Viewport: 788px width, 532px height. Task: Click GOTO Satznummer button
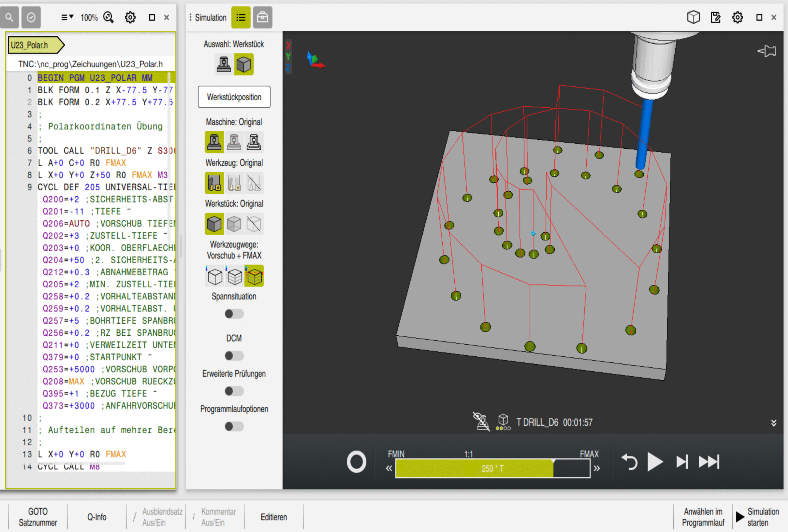click(x=38, y=517)
